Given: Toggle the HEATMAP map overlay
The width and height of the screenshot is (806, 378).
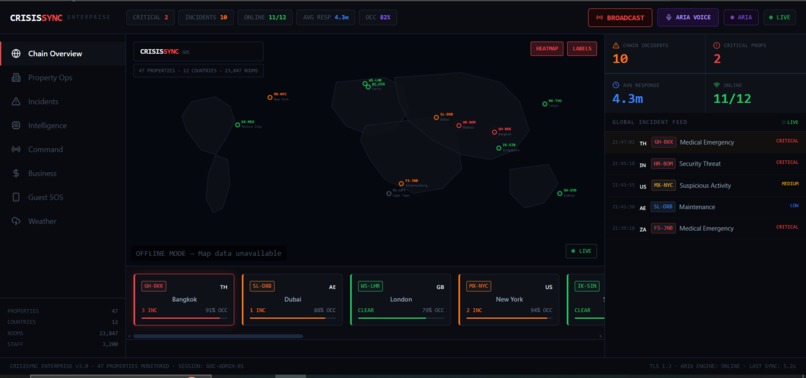Looking at the screenshot, I should [x=547, y=49].
